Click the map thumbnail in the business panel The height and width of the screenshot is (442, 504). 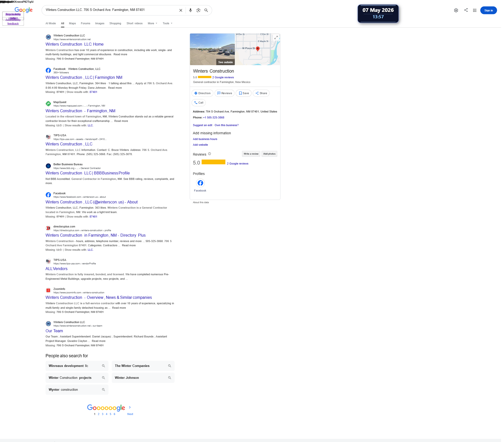tap(257, 49)
